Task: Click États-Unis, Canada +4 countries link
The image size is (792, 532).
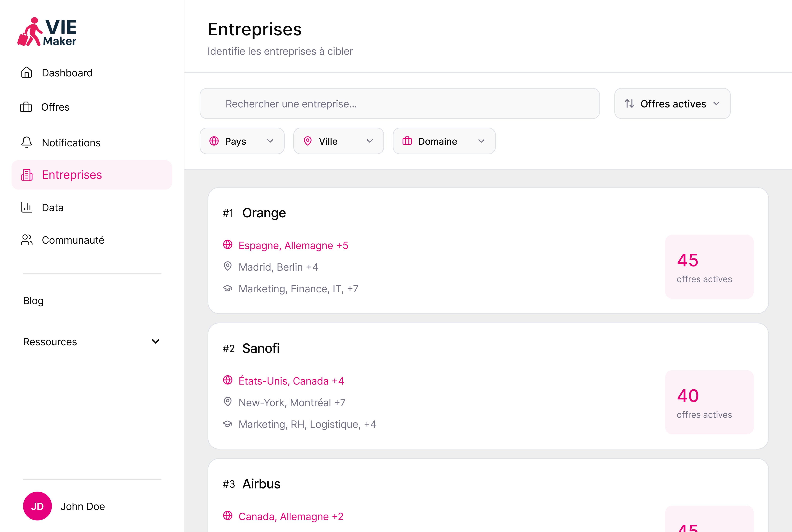Action: (x=291, y=381)
